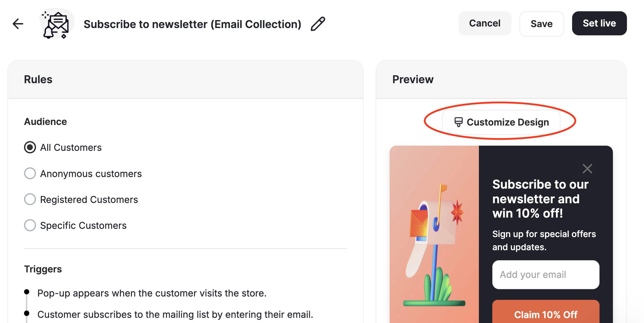This screenshot has height=323, width=644.
Task: Click the X to dismiss the popup preview
Action: (587, 169)
